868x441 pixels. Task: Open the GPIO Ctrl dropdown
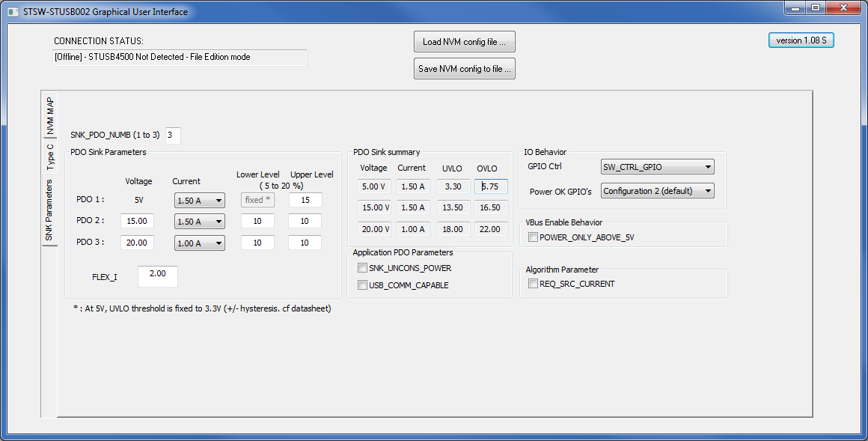(657, 167)
